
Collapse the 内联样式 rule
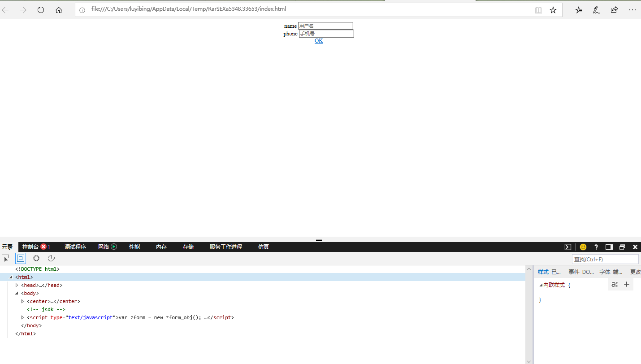[541, 285]
